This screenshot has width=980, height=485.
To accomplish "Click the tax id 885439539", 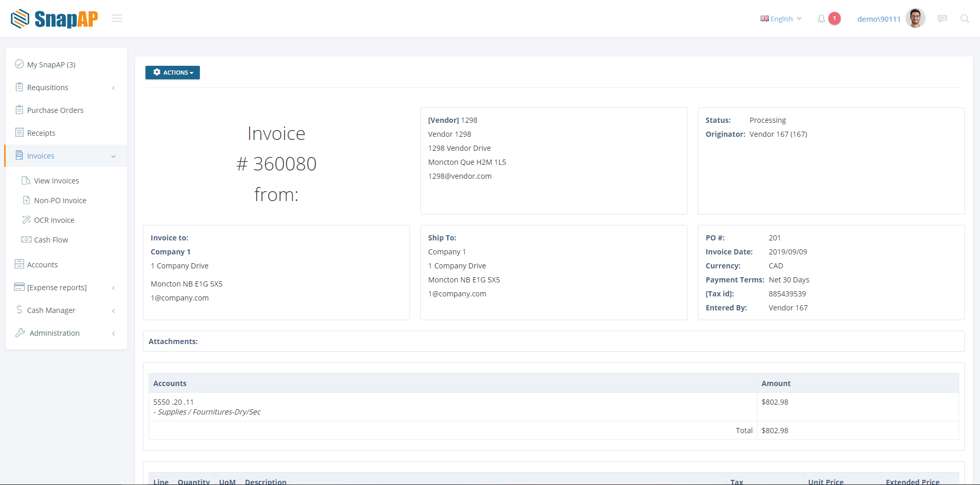I will tap(787, 294).
